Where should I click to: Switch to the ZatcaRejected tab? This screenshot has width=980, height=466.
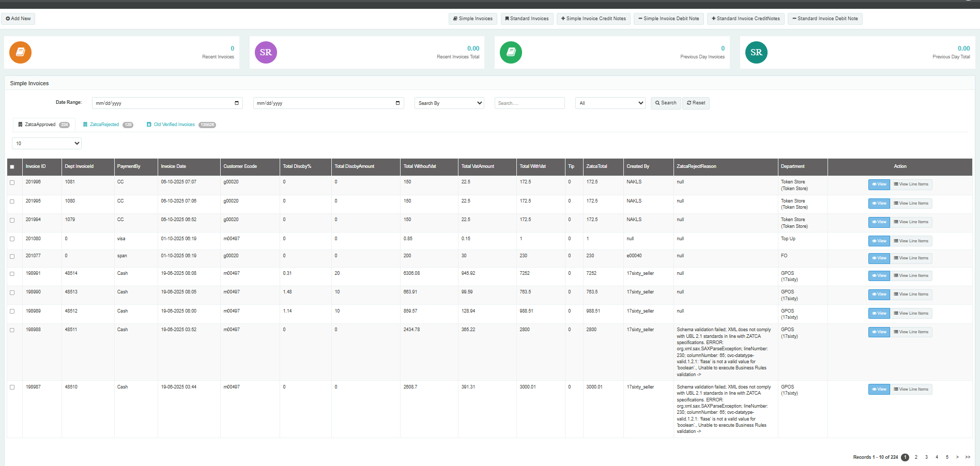[104, 125]
